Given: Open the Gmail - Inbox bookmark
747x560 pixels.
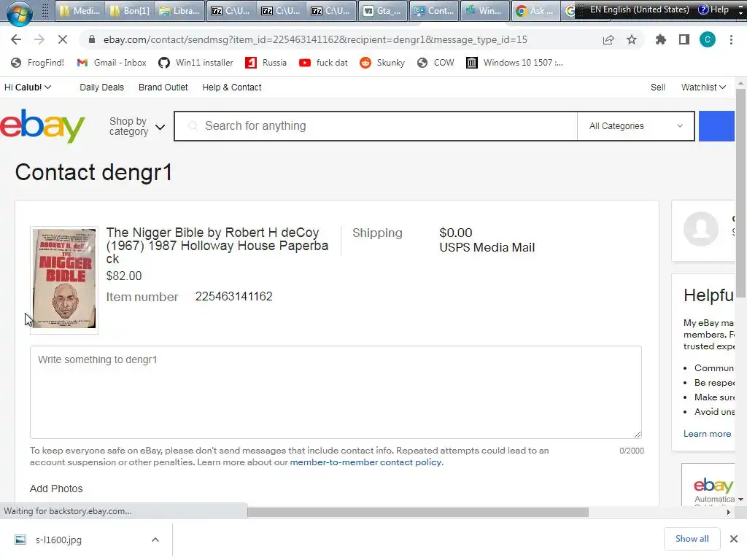Looking at the screenshot, I should pyautogui.click(x=112, y=63).
